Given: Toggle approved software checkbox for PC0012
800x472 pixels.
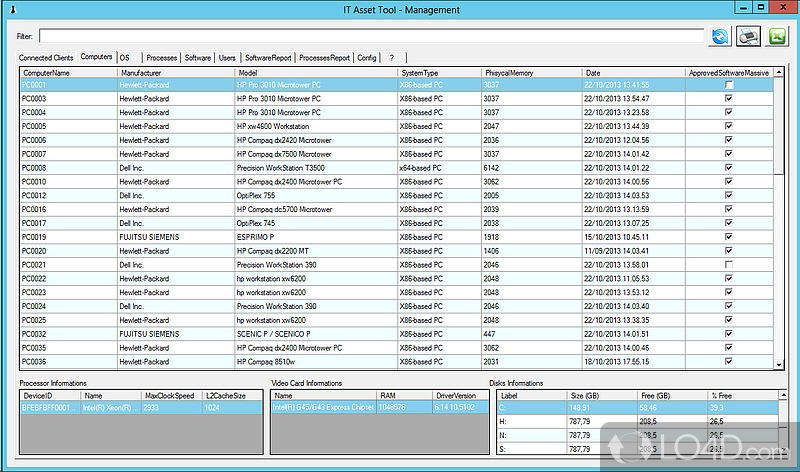Looking at the screenshot, I should point(729,195).
